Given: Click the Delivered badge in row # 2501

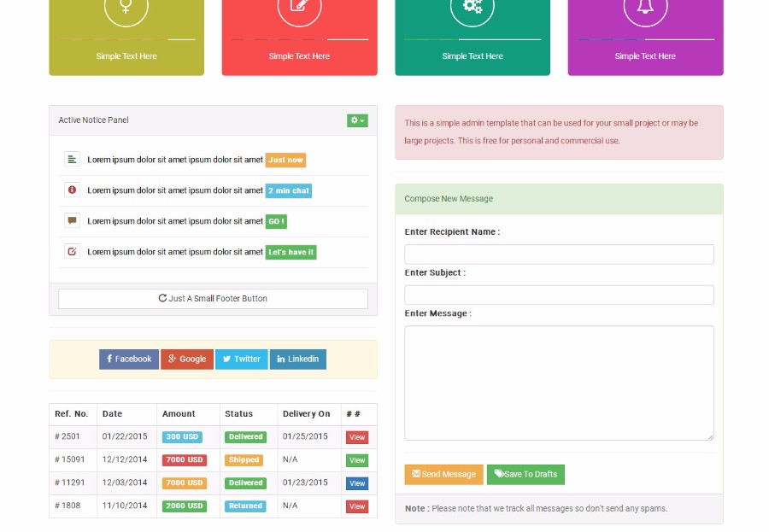Looking at the screenshot, I should 246,437.
